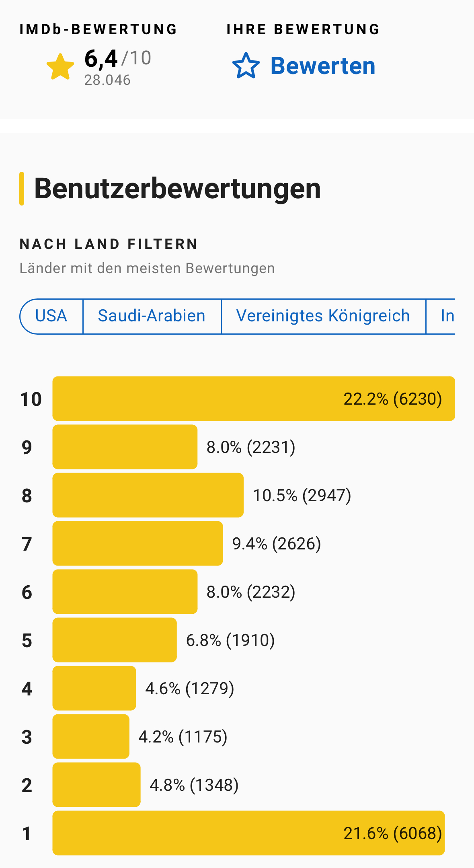Click the Bewerten link
The width and height of the screenshot is (474, 868).
(x=323, y=66)
